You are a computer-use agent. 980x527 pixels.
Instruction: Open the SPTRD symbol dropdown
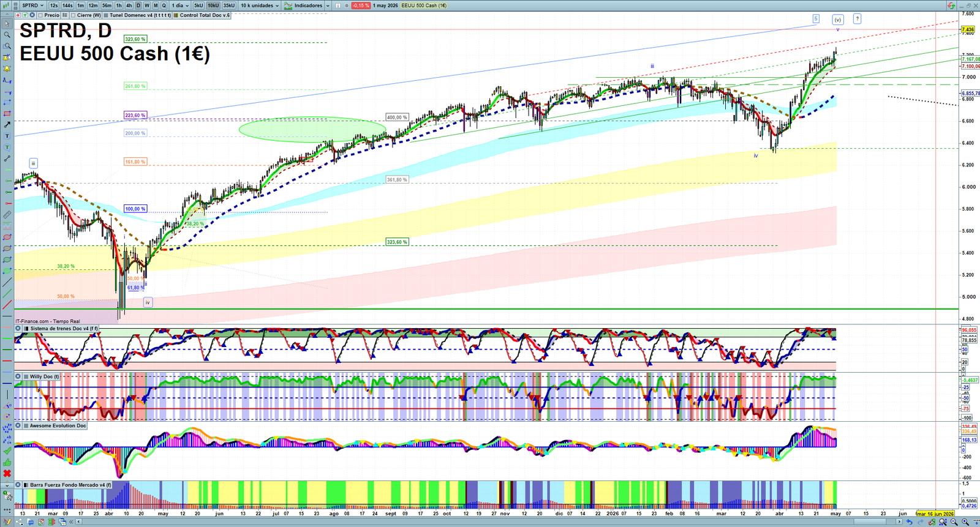click(32, 6)
